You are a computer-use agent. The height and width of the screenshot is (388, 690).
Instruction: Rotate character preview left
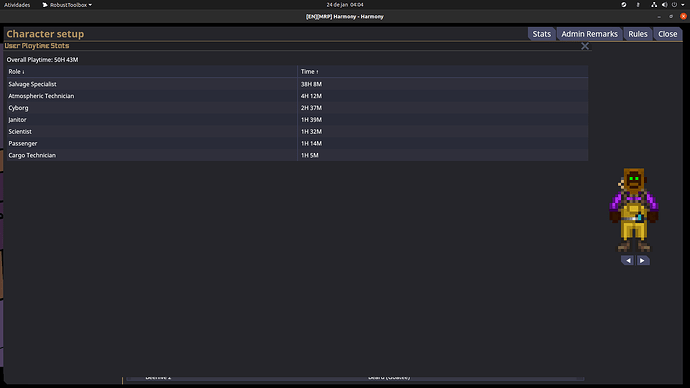(x=628, y=260)
